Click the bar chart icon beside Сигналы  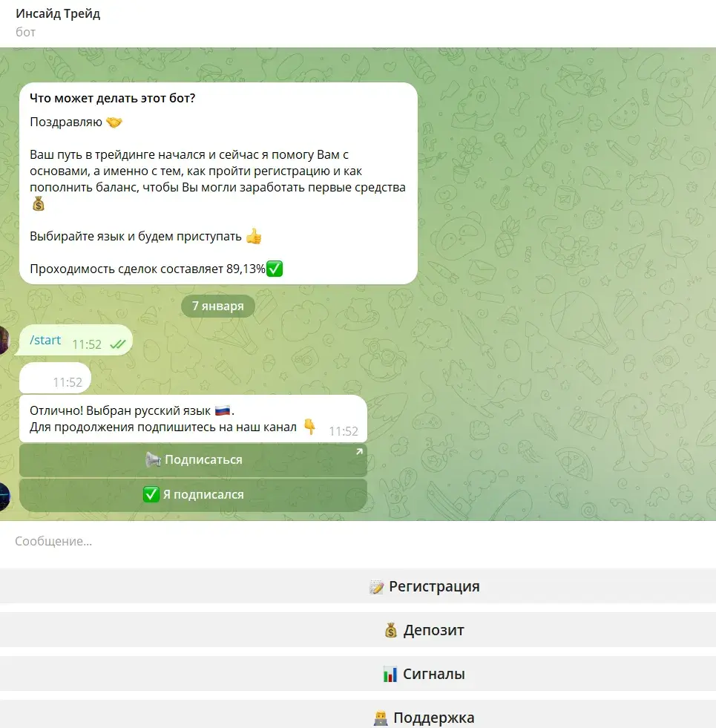pos(390,674)
